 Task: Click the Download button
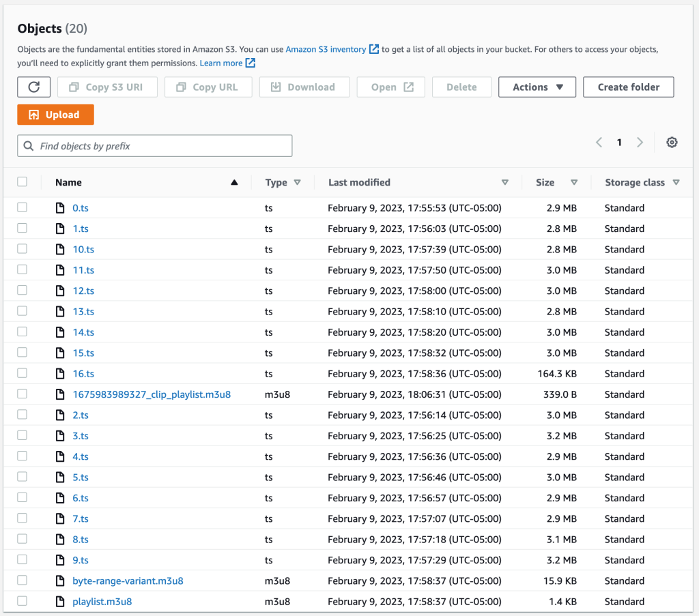(x=304, y=87)
